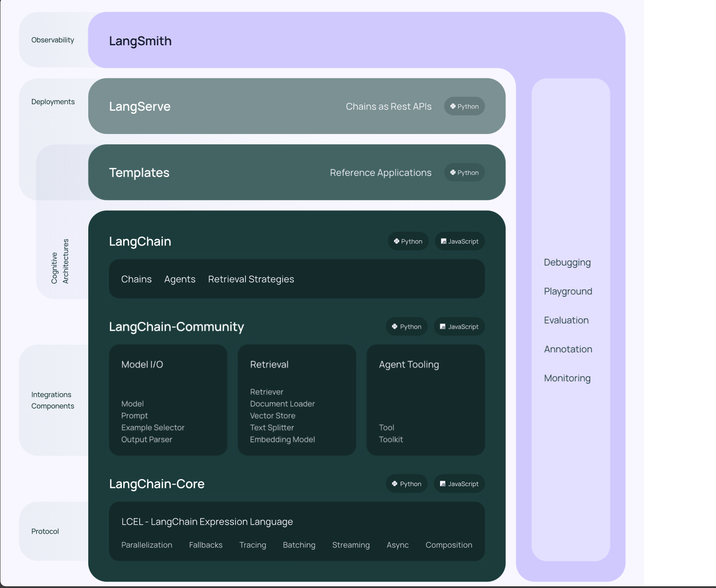The height and width of the screenshot is (588, 716).
Task: Click the JavaScript badge next to LangChain heading
Action: click(x=459, y=241)
